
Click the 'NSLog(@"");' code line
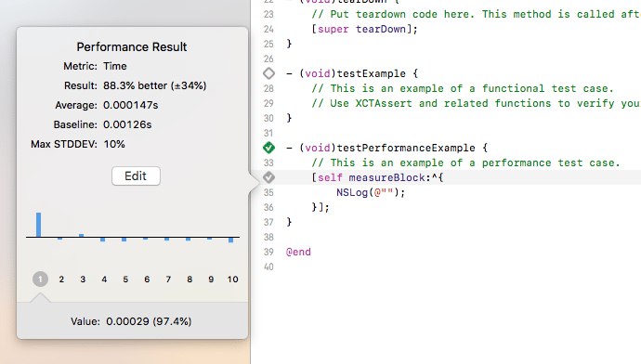coord(371,192)
